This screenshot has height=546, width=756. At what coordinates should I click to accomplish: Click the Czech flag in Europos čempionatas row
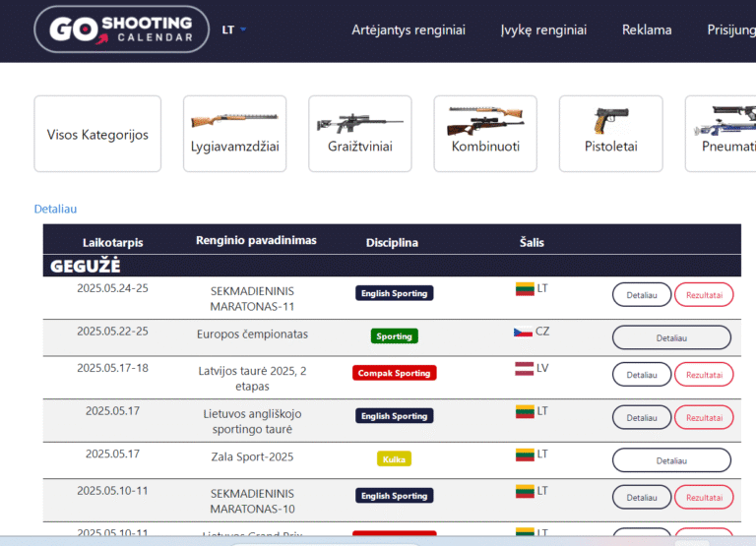523,332
